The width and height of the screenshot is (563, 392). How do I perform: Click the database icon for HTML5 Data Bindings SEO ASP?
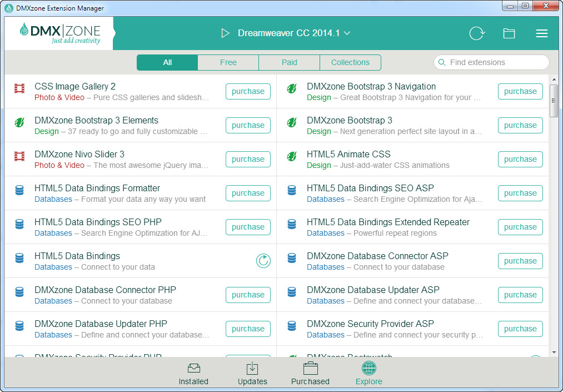point(292,190)
